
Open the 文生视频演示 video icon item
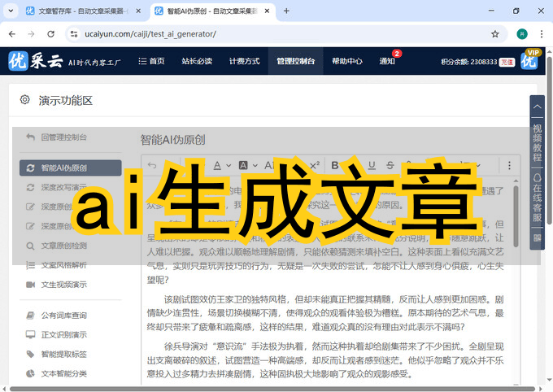pos(63,284)
